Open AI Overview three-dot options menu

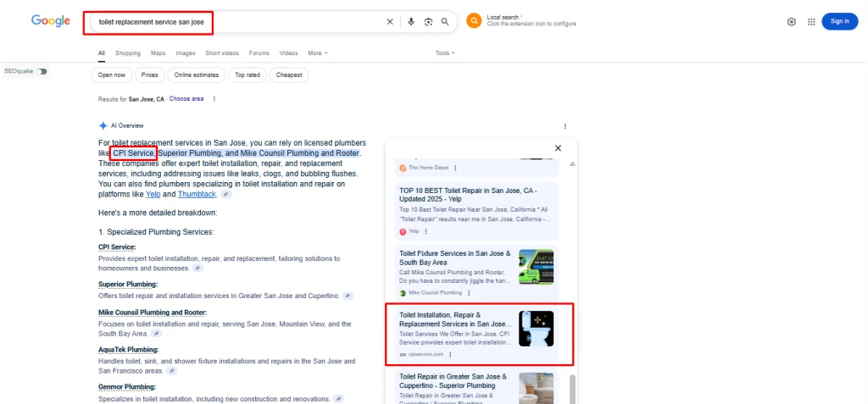coord(565,125)
